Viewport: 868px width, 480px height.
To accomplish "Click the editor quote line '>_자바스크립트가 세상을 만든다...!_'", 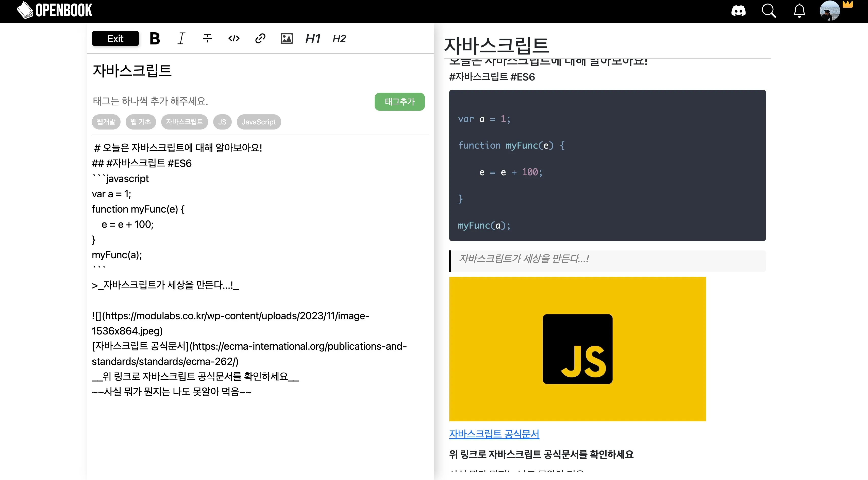I will click(x=165, y=285).
